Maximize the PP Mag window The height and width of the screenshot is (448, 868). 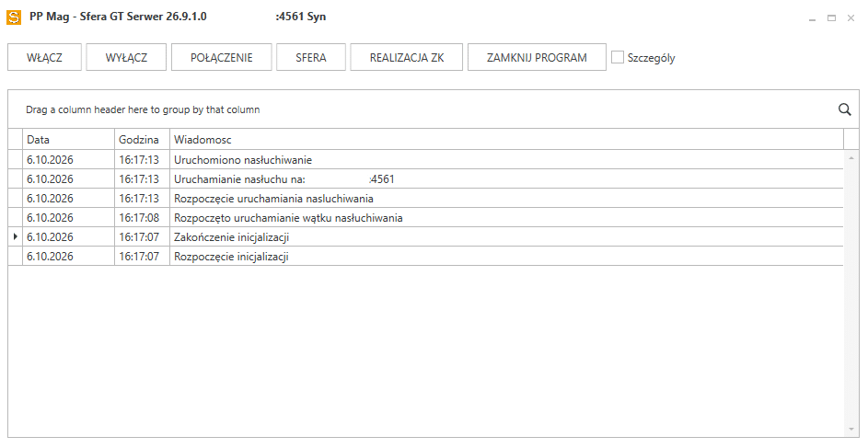coord(831,18)
